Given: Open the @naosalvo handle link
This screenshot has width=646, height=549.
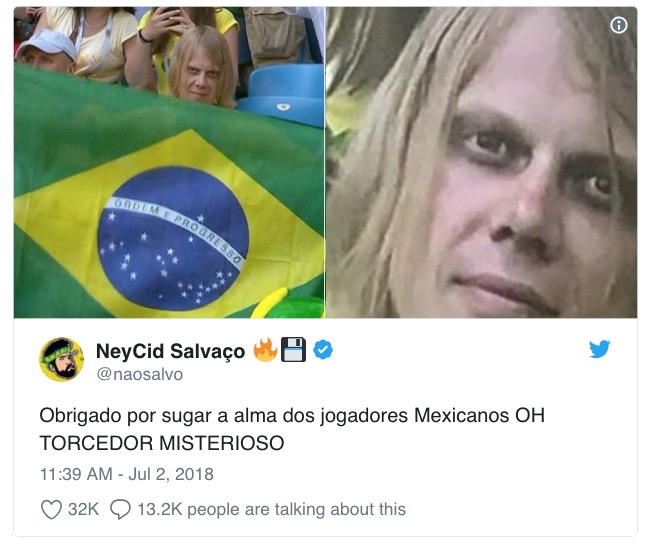Looking at the screenshot, I should pyautogui.click(x=140, y=374).
